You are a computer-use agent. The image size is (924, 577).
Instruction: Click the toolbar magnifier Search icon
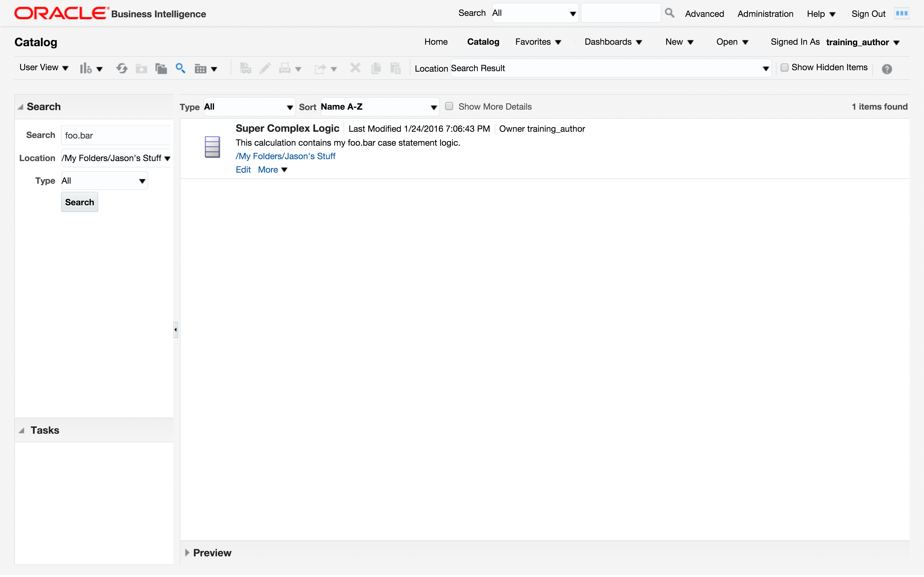point(180,69)
